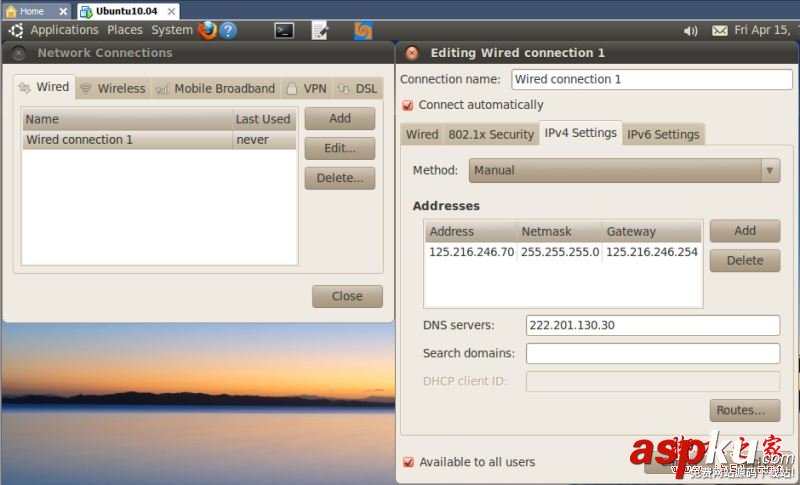This screenshot has width=800, height=485.
Task: Click the Delete... connection button
Action: click(340, 178)
